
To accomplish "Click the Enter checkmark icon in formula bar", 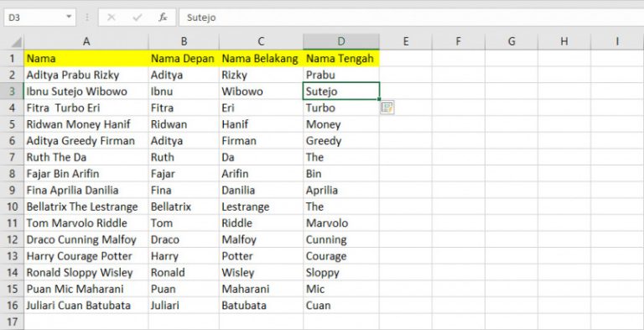I will click(138, 18).
